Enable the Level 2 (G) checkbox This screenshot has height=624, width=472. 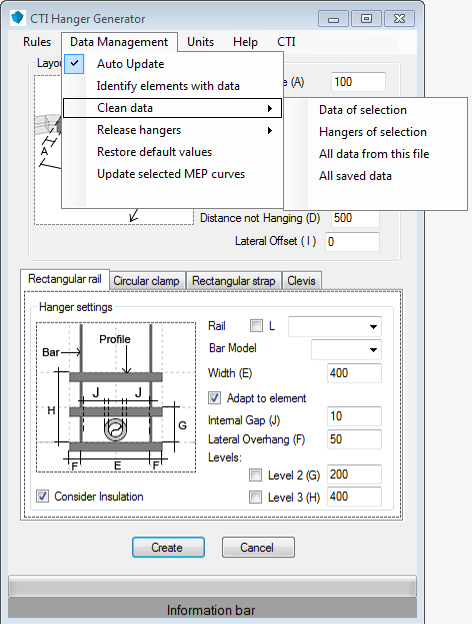pos(256,475)
